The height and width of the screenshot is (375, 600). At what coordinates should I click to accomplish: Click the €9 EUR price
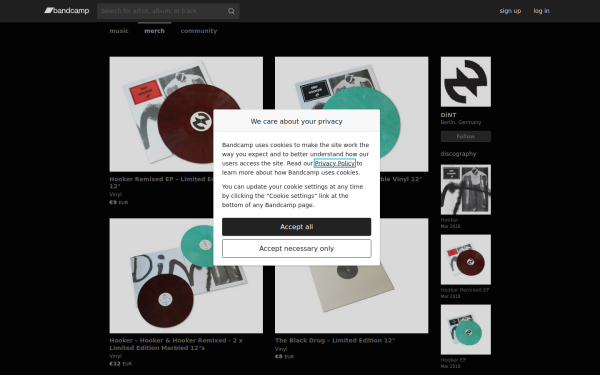[119, 202]
